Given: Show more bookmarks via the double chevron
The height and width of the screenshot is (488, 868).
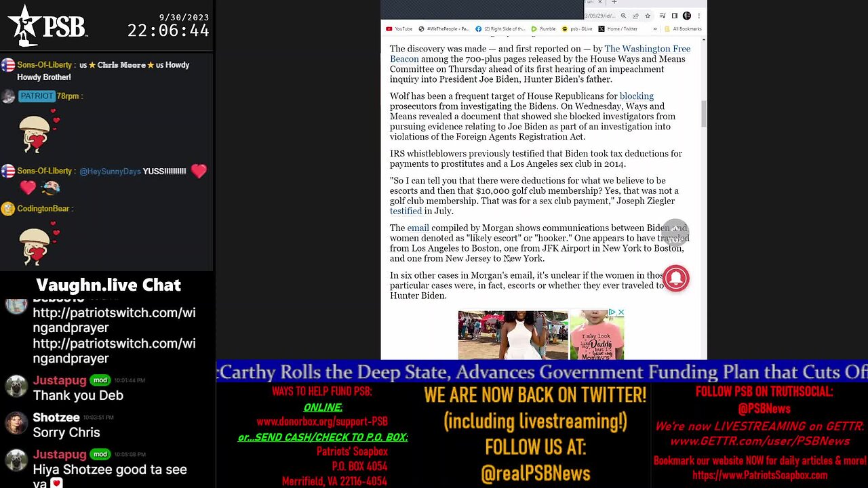Looking at the screenshot, I should [x=655, y=29].
